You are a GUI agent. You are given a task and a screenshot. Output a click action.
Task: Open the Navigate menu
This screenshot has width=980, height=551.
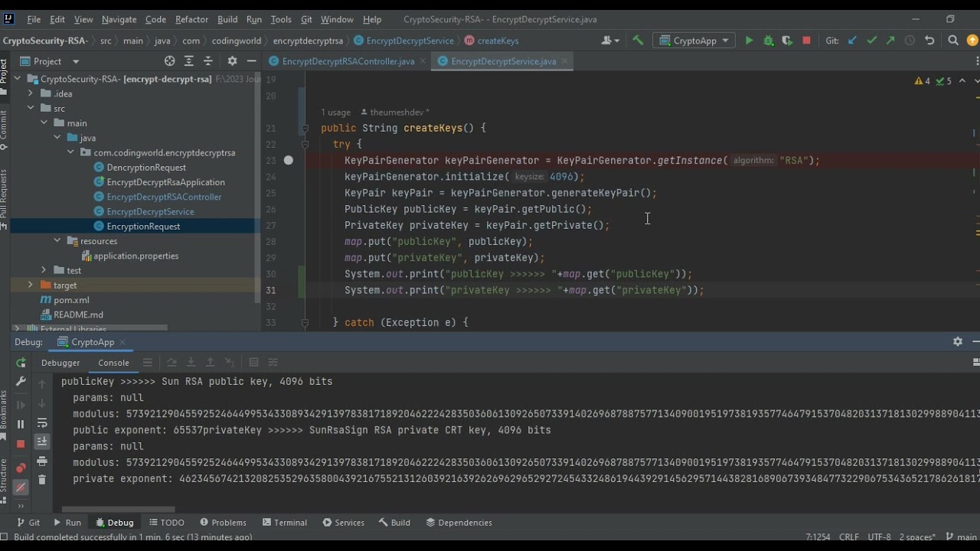pyautogui.click(x=119, y=19)
